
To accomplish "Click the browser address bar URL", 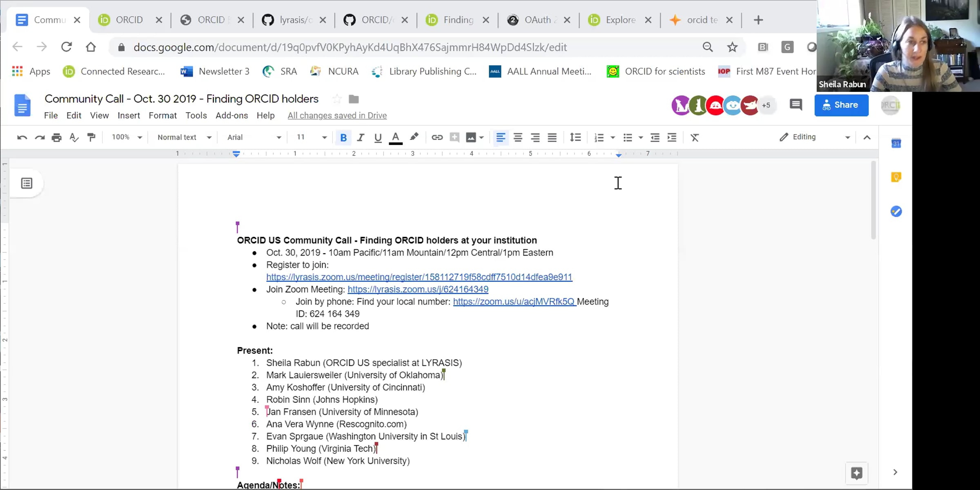I will [350, 47].
